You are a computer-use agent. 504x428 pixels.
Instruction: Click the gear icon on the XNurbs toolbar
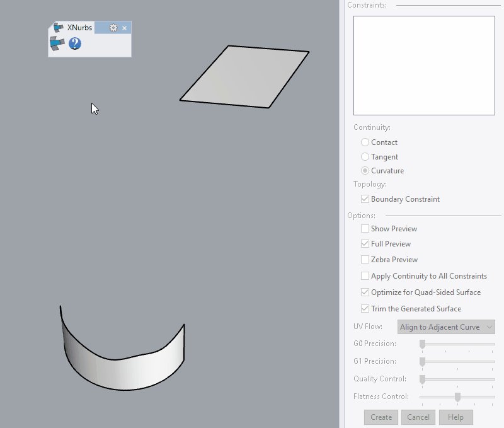pos(114,28)
